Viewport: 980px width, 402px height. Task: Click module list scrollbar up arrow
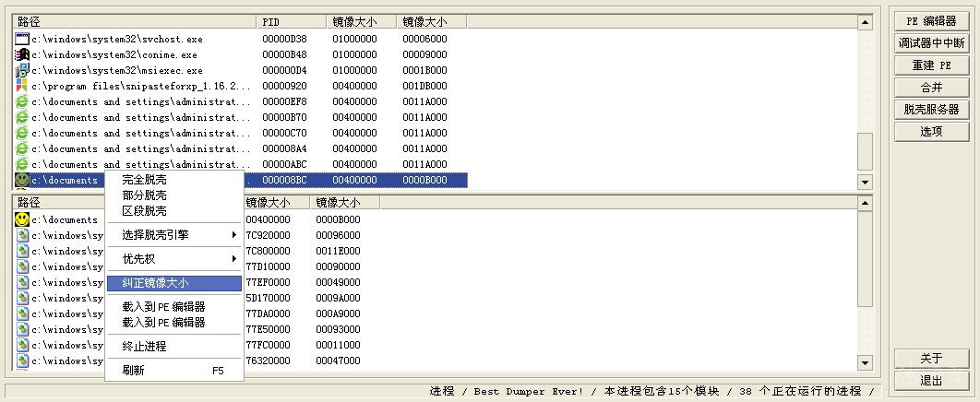[865, 204]
